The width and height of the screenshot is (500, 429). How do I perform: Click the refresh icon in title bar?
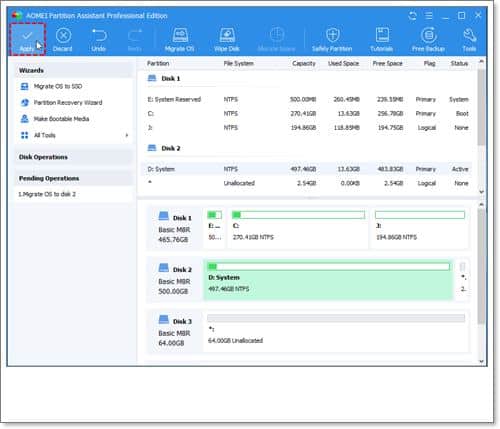413,16
